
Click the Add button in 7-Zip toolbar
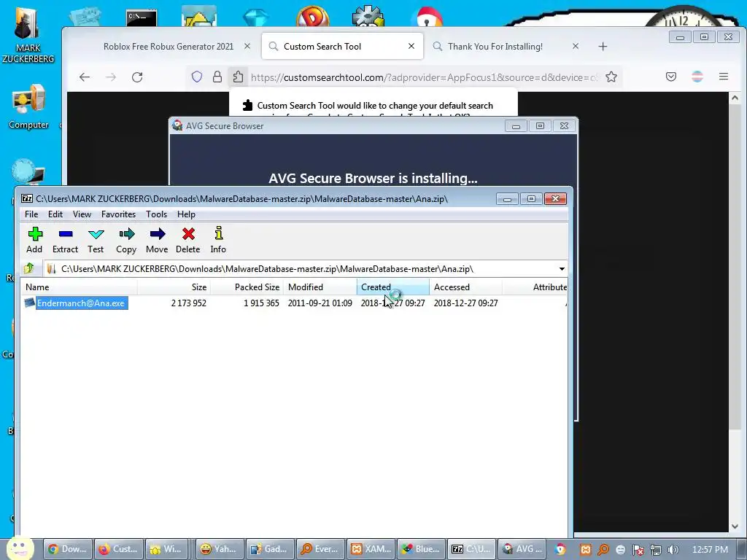click(x=35, y=239)
